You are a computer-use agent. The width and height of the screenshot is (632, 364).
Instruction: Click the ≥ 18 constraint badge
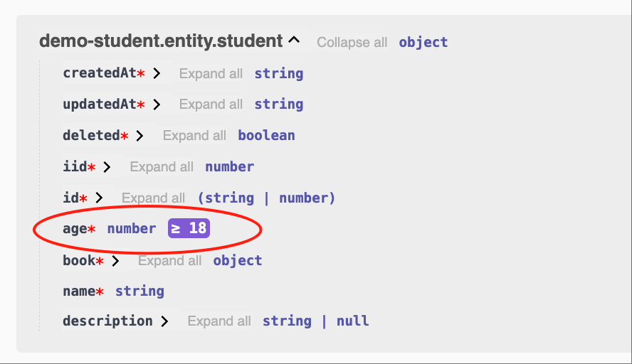[189, 228]
